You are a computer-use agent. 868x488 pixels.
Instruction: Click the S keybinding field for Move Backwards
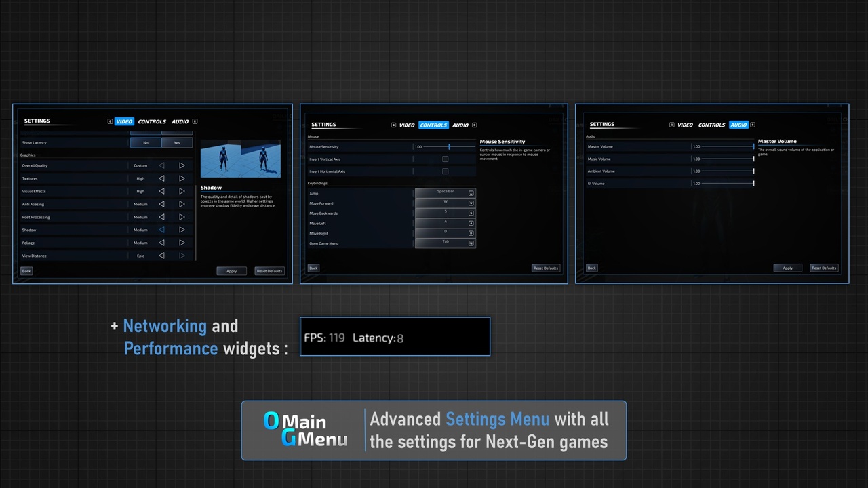tap(444, 213)
